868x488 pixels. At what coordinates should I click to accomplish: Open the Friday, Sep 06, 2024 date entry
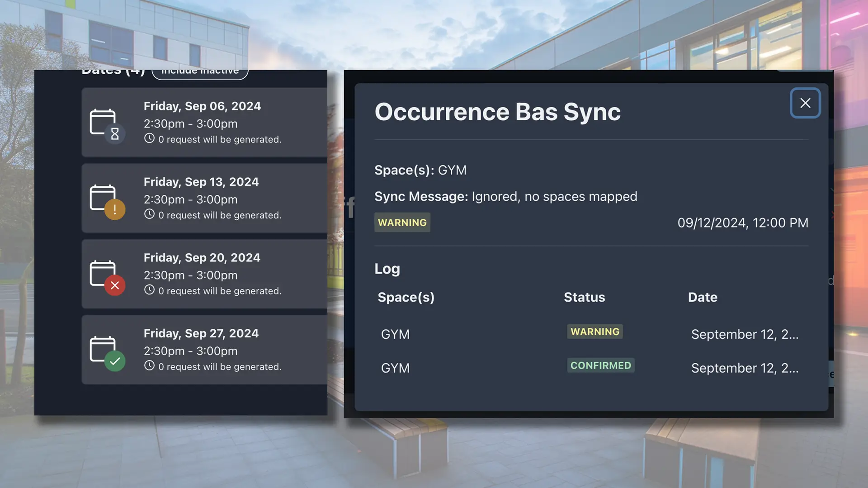pyautogui.click(x=202, y=106)
